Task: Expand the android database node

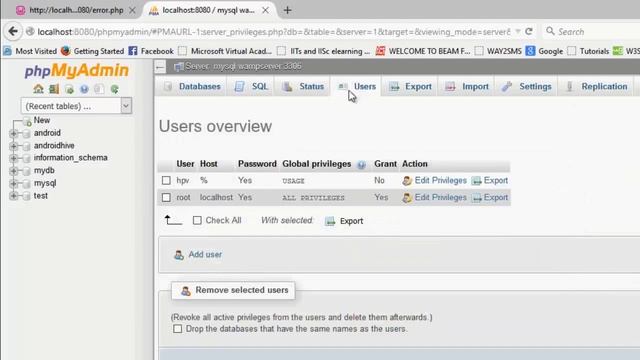Action: tap(13, 133)
